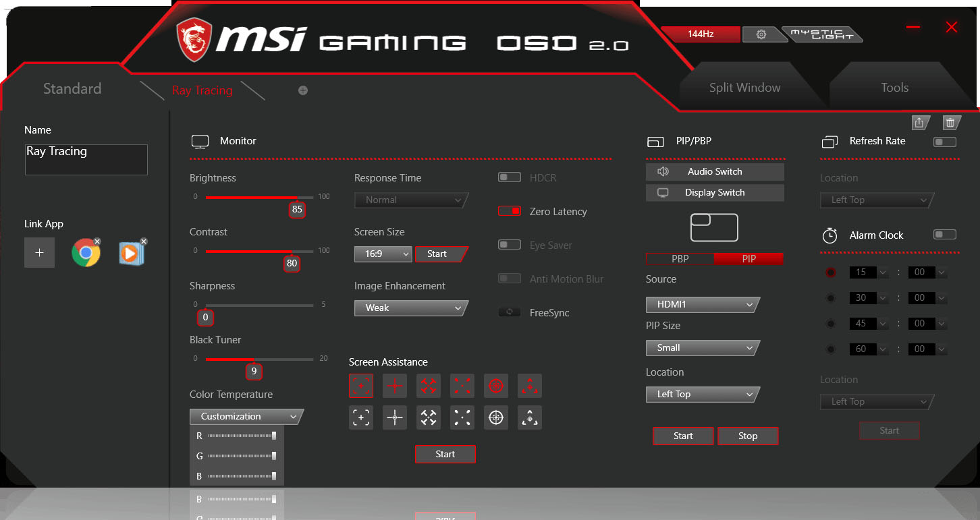Click Start under Screen Assistance
The height and width of the screenshot is (520, 980).
445,454
